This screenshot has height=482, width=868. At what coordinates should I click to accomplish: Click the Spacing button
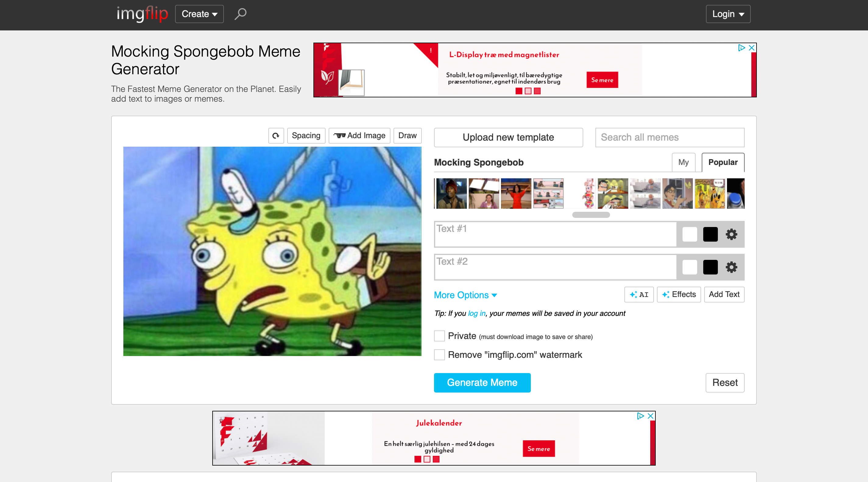coord(306,136)
